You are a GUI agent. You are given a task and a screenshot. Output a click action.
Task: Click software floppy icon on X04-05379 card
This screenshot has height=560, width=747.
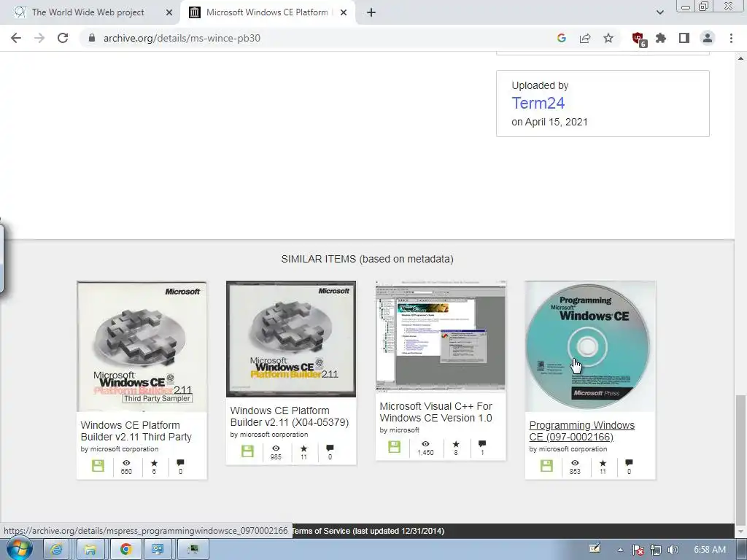coord(247,451)
